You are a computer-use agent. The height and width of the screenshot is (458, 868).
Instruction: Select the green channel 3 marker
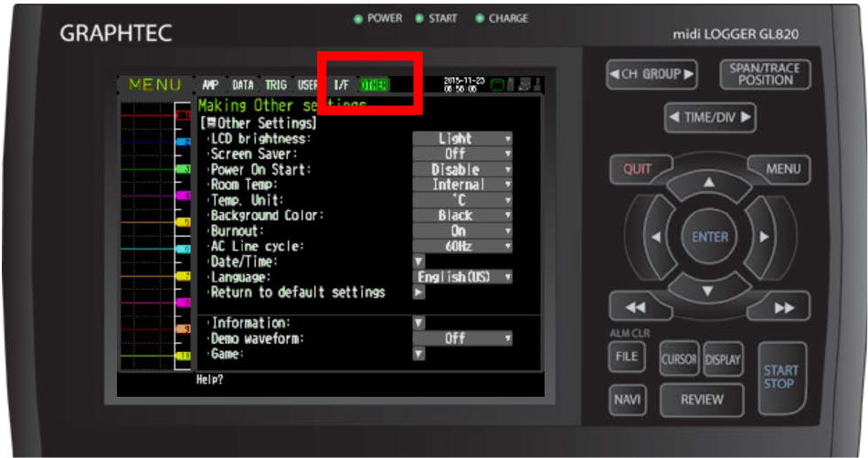point(184,169)
